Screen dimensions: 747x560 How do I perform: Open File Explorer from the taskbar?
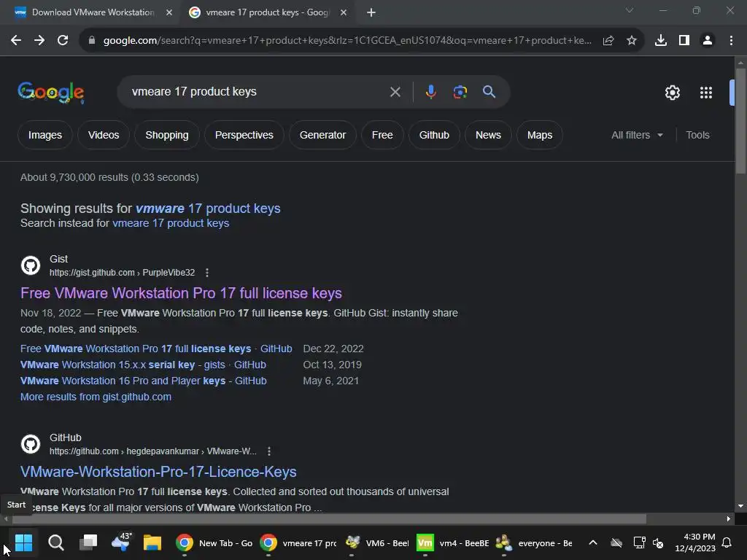pos(152,542)
